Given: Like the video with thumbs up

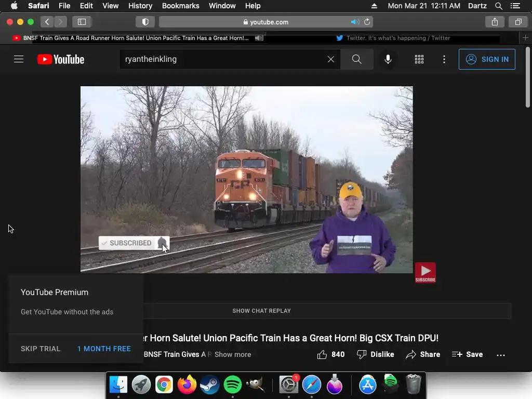Looking at the screenshot, I should coord(330,354).
